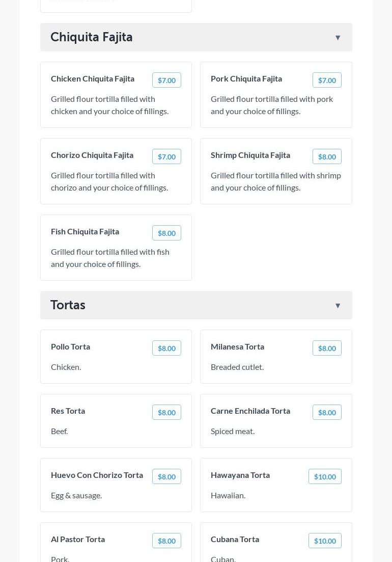
Task: Collapse the Tortas section arrow
Action: coord(338,306)
